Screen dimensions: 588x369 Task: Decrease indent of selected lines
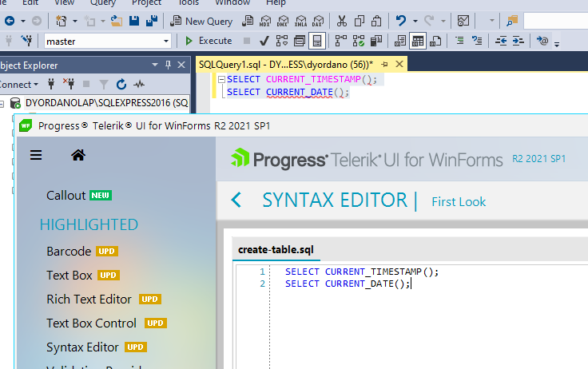[501, 41]
